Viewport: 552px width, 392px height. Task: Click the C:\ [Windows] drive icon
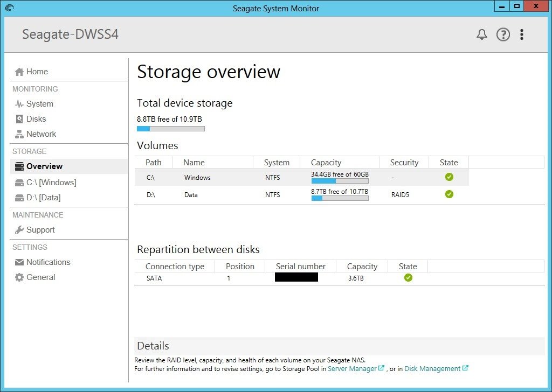pyautogui.click(x=19, y=183)
